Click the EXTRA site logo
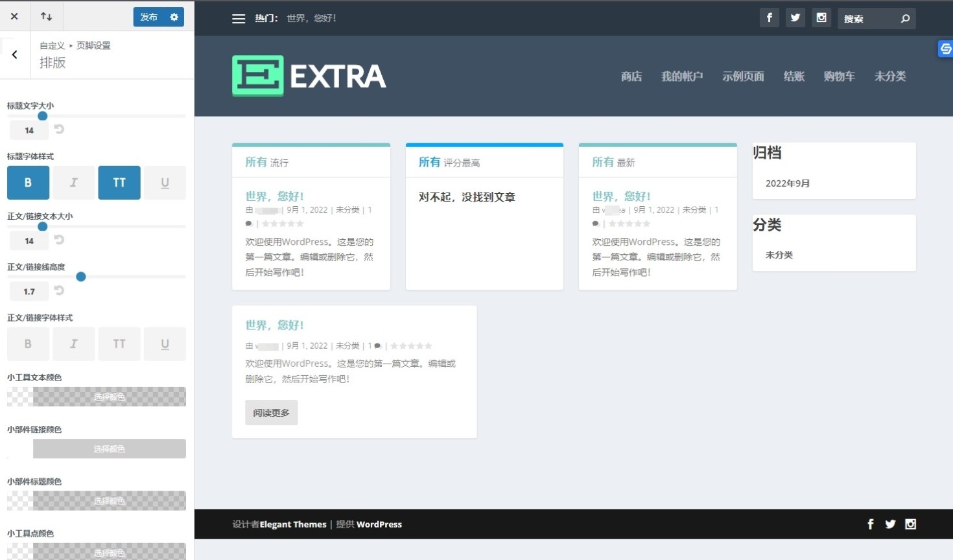This screenshot has width=953, height=560. [x=309, y=76]
